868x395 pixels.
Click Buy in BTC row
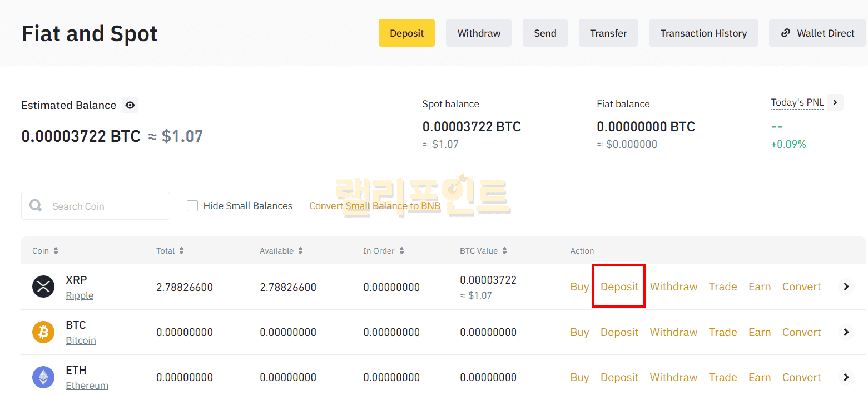coord(579,332)
